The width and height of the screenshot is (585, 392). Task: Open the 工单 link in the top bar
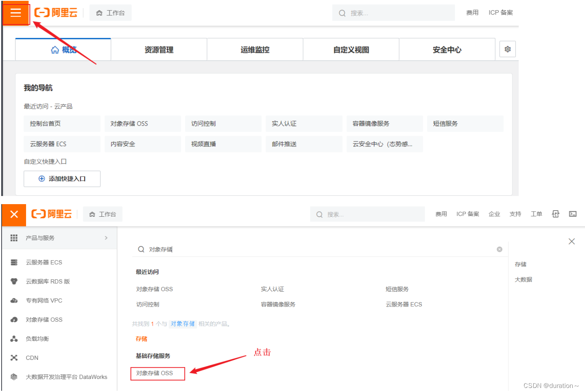[x=536, y=214]
